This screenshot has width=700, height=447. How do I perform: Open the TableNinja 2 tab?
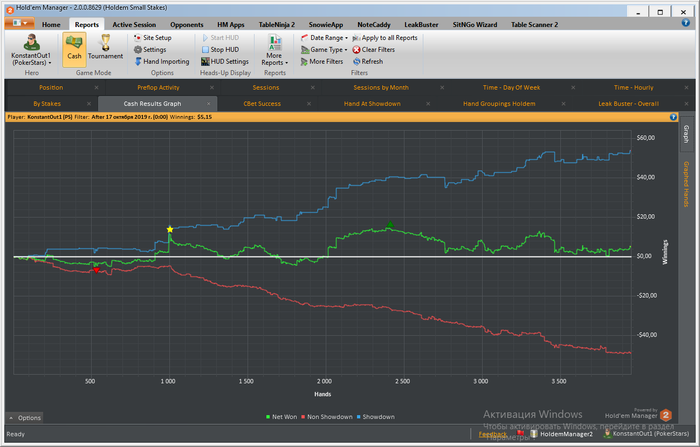coord(277,25)
